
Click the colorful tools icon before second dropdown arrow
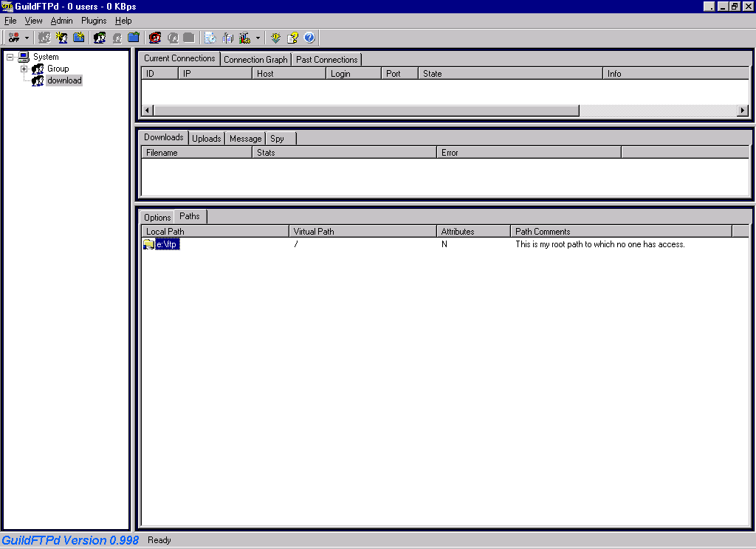(x=245, y=38)
